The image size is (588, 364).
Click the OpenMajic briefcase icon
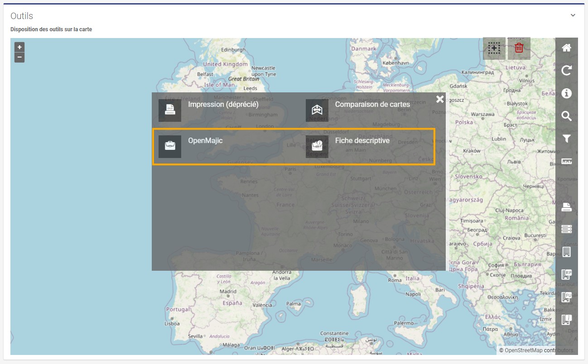[x=170, y=147]
